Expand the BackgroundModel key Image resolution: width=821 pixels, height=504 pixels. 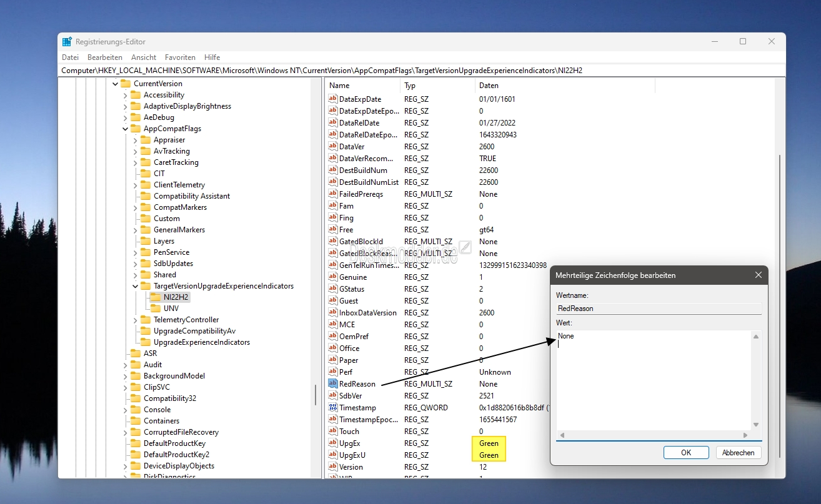tap(125, 376)
